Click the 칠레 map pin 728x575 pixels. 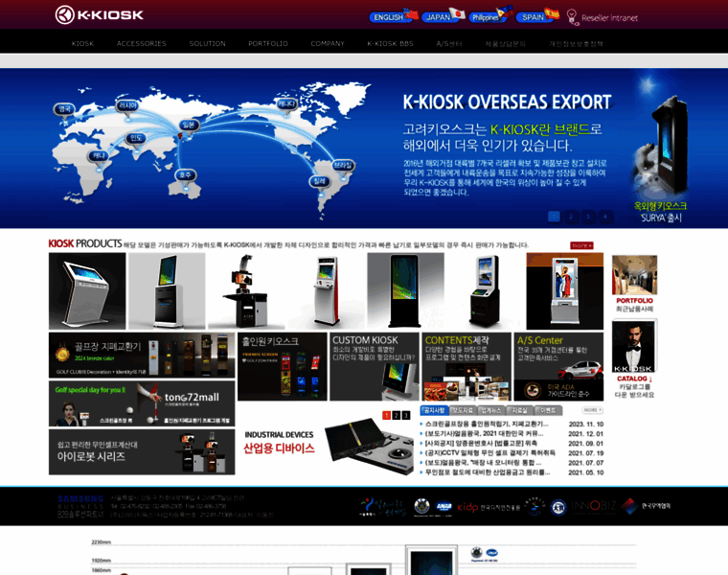pyautogui.click(x=319, y=182)
